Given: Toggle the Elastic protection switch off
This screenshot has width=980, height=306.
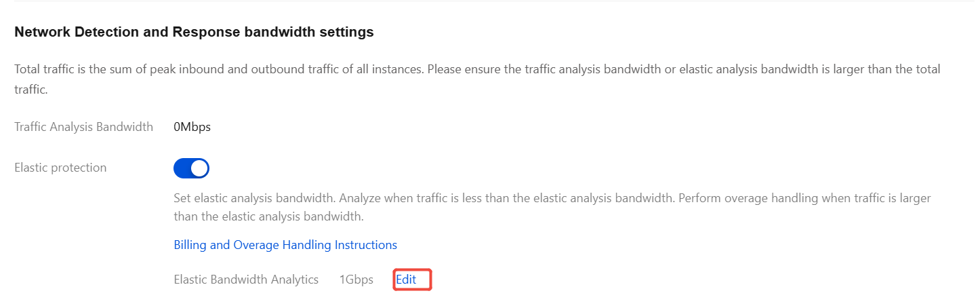Looking at the screenshot, I should pos(191,168).
